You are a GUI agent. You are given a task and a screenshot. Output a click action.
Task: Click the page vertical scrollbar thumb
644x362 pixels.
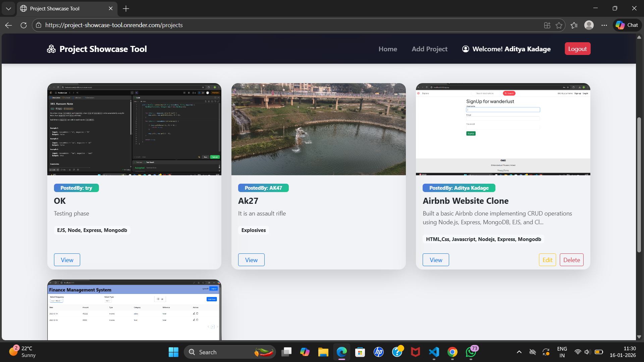tap(639, 184)
